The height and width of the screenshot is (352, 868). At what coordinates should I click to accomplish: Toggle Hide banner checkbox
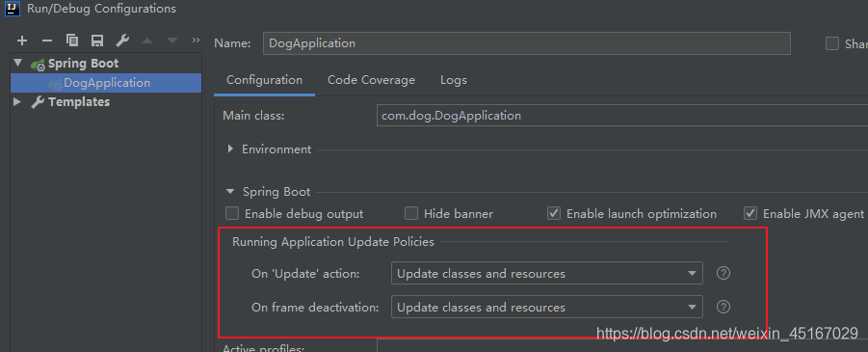[x=411, y=213]
